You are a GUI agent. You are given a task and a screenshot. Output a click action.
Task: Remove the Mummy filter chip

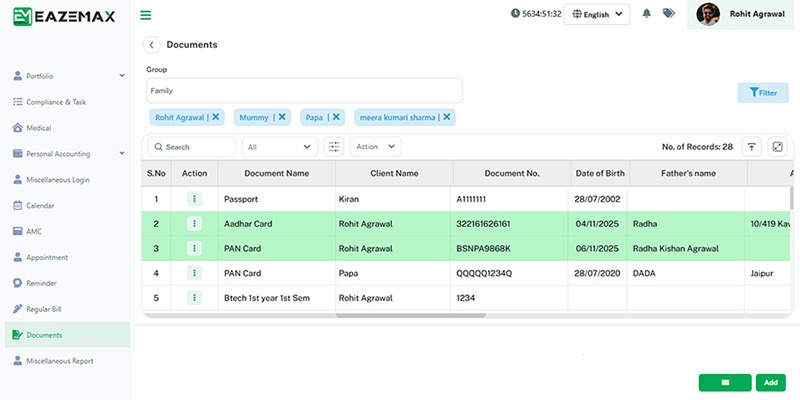coord(282,117)
